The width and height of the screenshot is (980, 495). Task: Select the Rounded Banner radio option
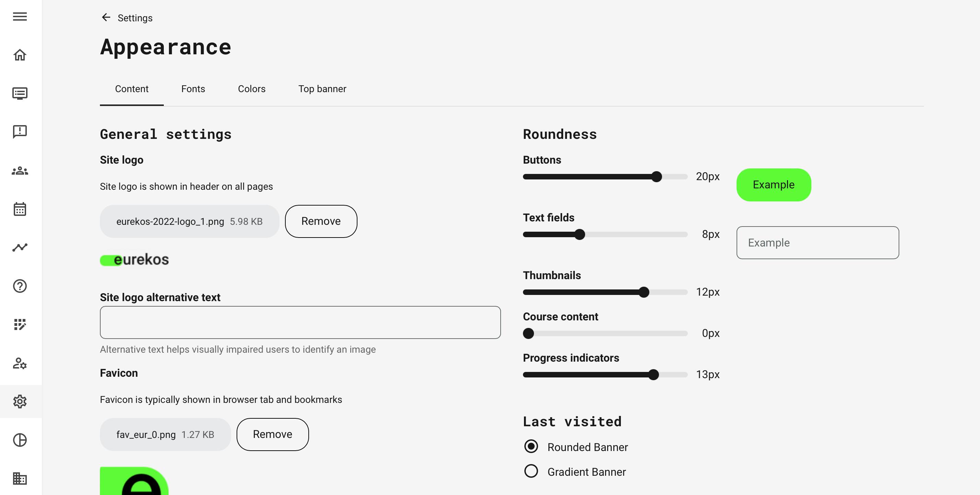(x=531, y=446)
